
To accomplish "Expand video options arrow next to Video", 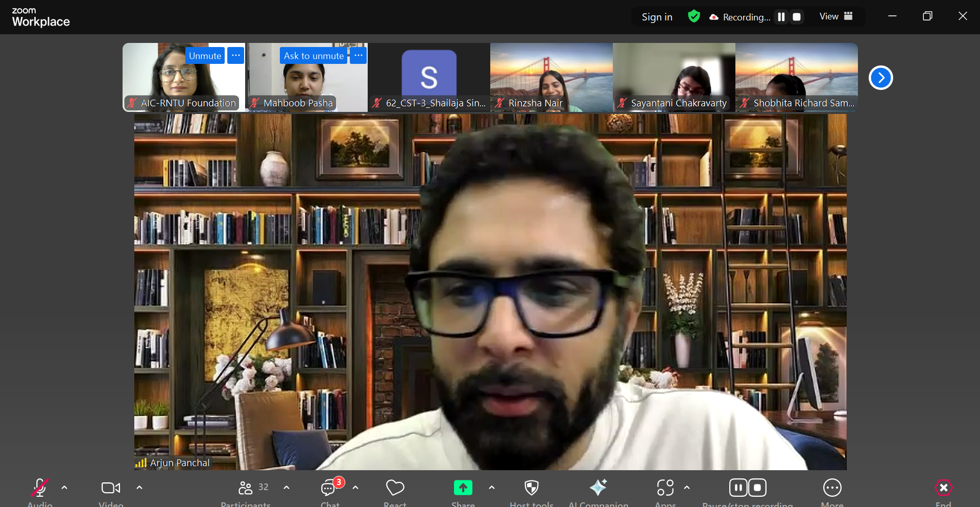I will coord(139,488).
